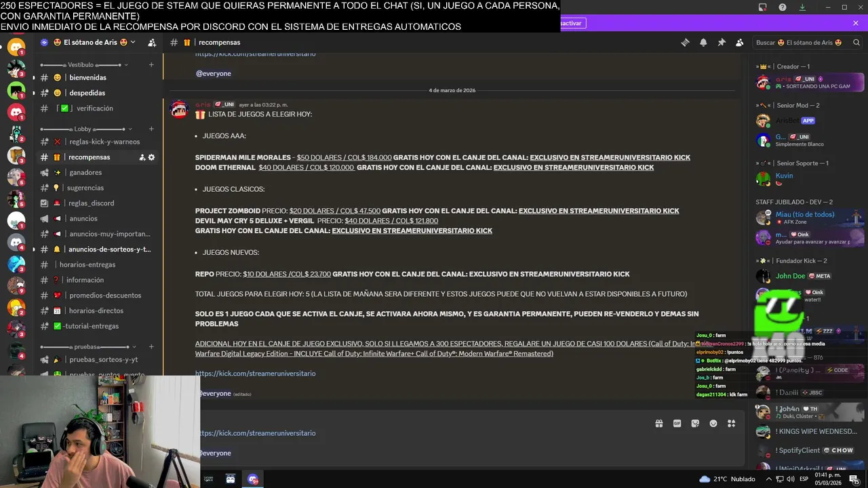Open the gift icon in message box

coord(658,424)
